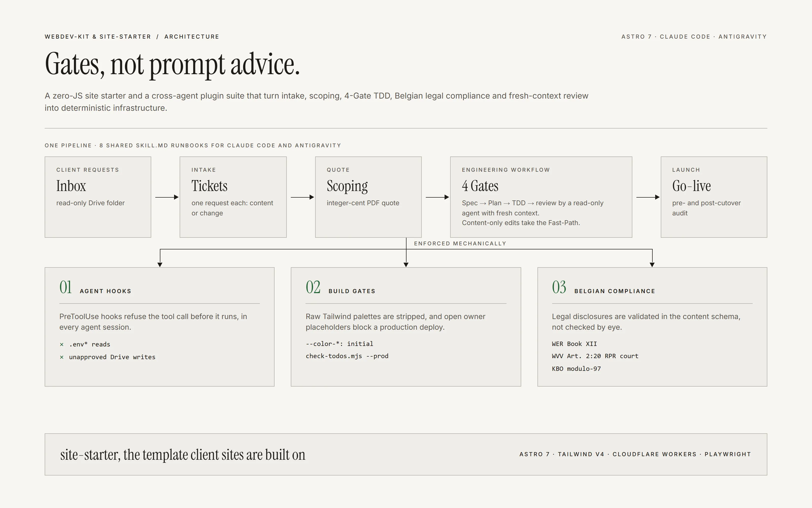Click the BELGIAN COMPLIANCE heading
The height and width of the screenshot is (508, 812).
(614, 291)
